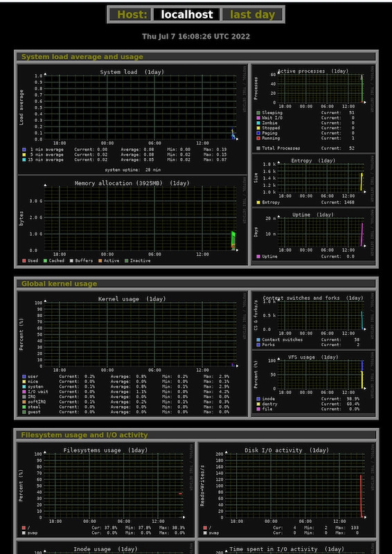The image size is (392, 554).
Task: Open the VFS usage graph
Action: [314, 382]
